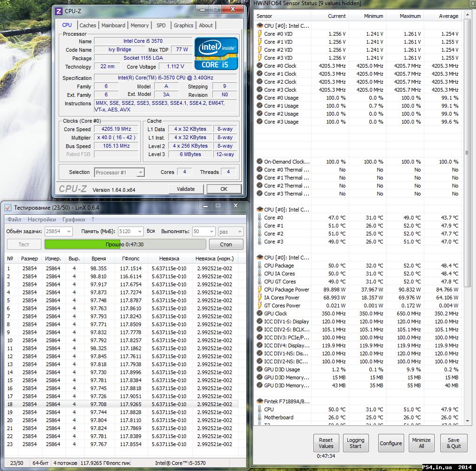Screen dimensions: 476x471
Task: Open the Mainboard tab in CPU-Z
Action: (113, 25)
